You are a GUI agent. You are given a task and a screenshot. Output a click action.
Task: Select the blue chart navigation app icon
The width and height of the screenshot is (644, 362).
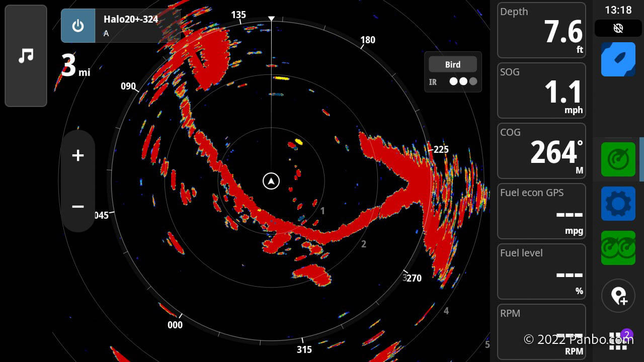point(618,59)
